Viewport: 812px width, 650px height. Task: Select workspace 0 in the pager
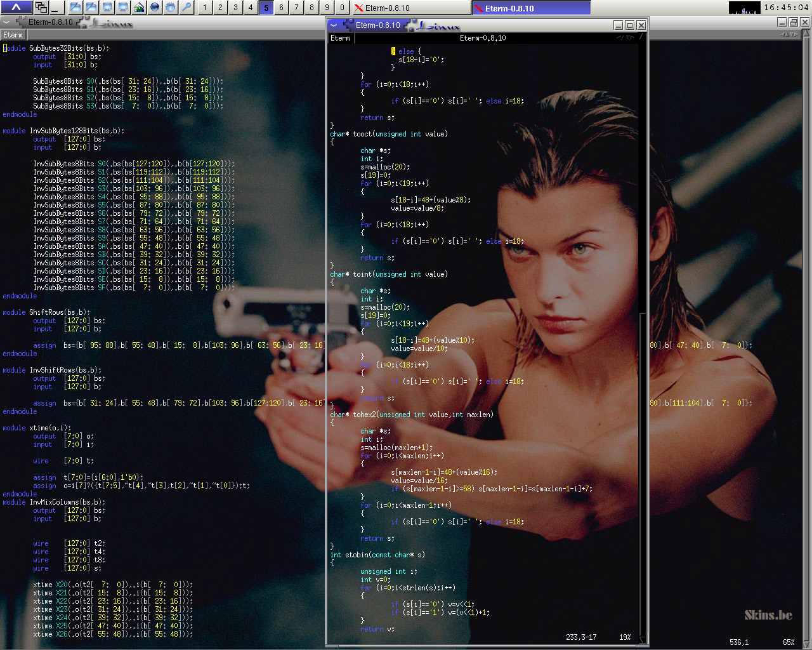pyautogui.click(x=342, y=8)
